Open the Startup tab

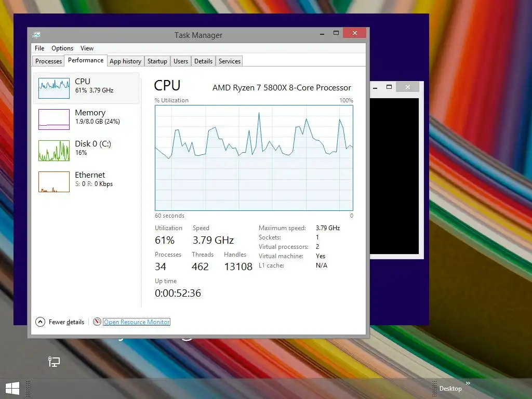pyautogui.click(x=157, y=61)
